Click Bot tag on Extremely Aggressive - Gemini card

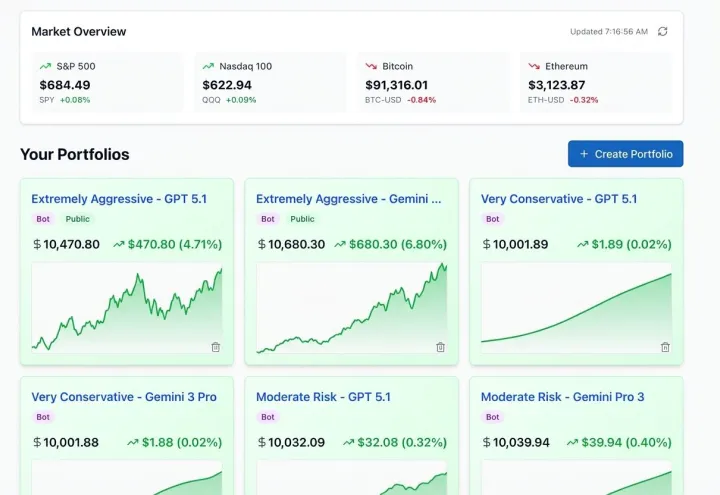click(268, 219)
